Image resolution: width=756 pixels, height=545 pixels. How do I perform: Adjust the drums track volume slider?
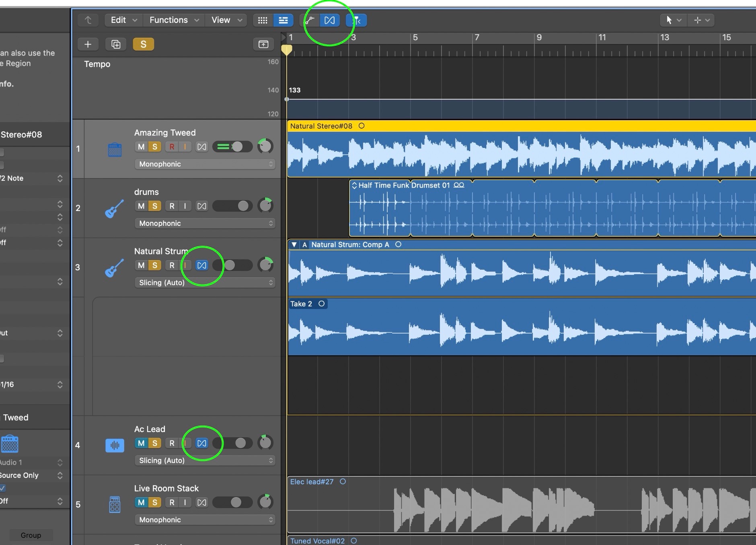pos(233,206)
